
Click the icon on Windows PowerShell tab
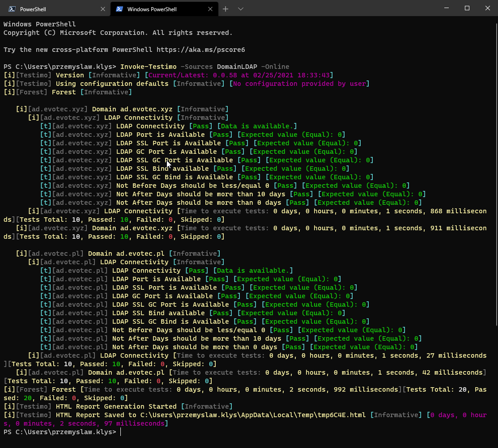[x=119, y=9]
